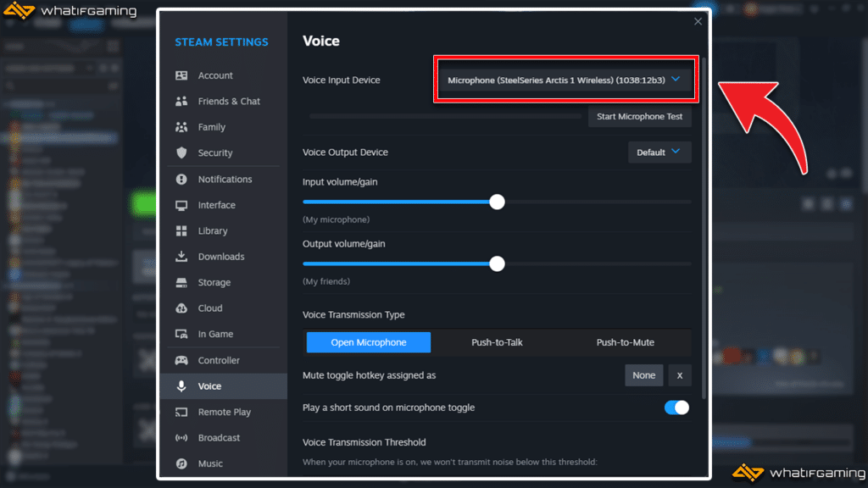Click the Voice microphone icon
This screenshot has height=488, width=868.
181,386
